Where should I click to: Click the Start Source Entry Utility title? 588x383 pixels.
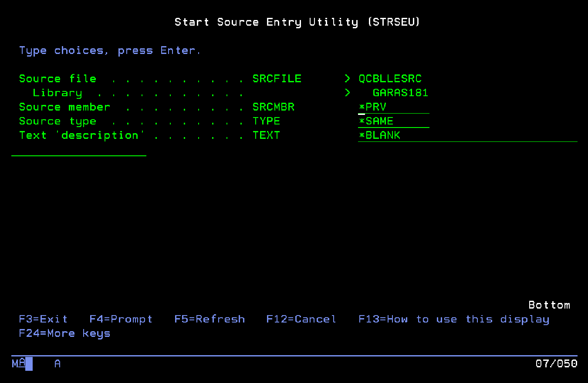click(x=297, y=22)
